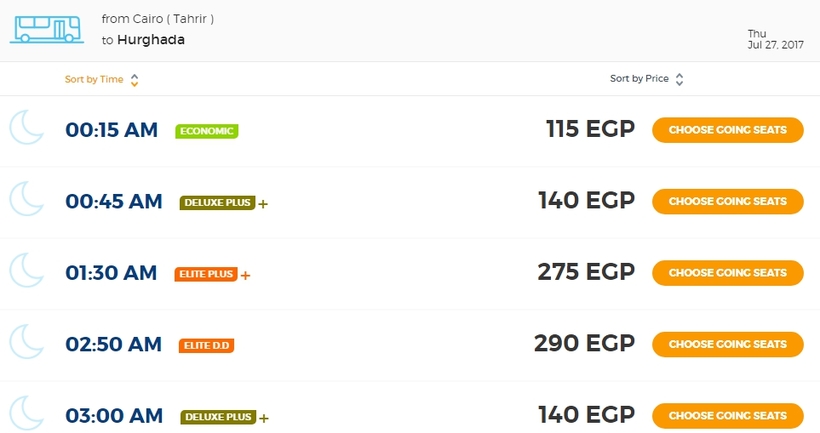Viewport: 820px width, 433px height.
Task: Click the Sort by Time label
Action: (x=94, y=79)
